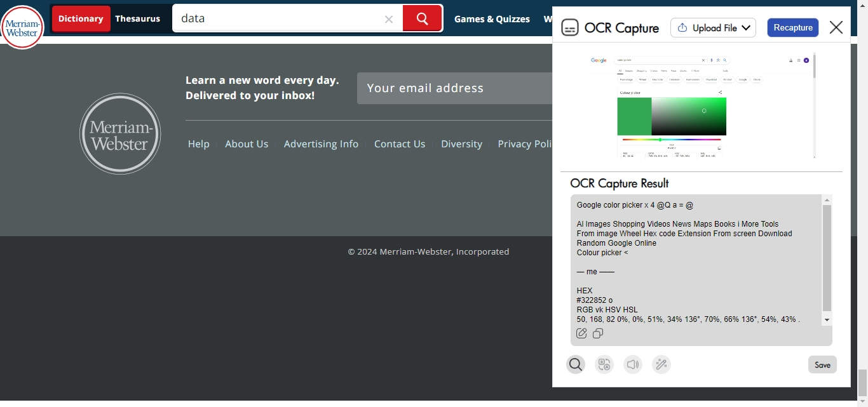Click the Merriam-Webster header logo
The image size is (868, 407).
pos(22,26)
